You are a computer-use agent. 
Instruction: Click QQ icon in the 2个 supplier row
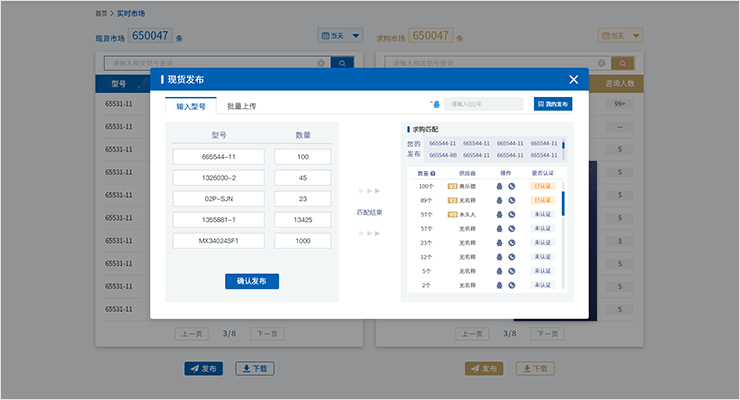tap(499, 285)
